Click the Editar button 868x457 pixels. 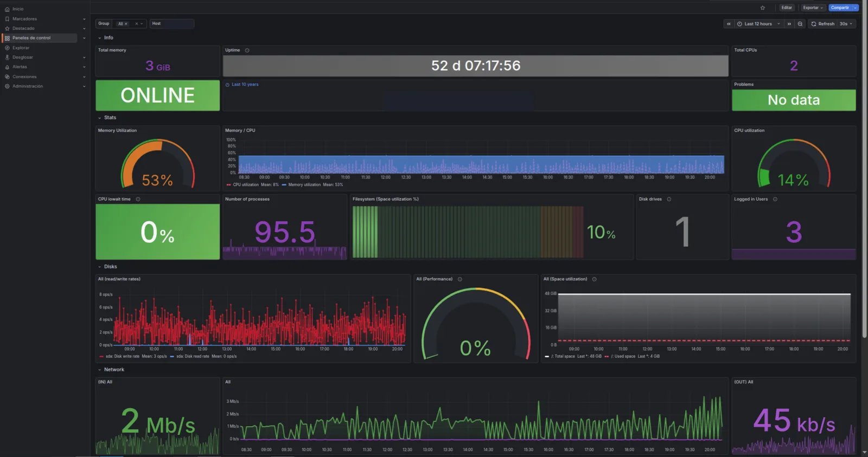787,8
